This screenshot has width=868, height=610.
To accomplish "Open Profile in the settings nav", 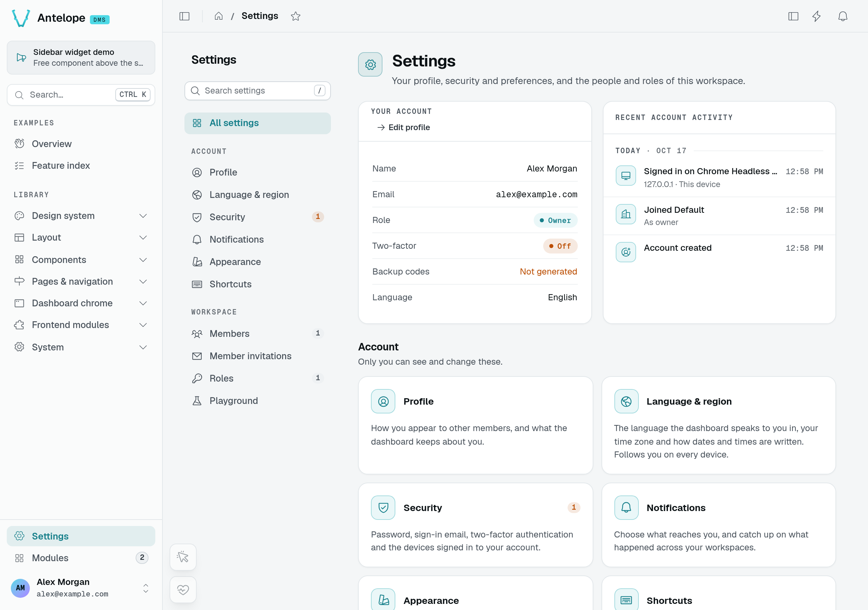I will [257, 172].
